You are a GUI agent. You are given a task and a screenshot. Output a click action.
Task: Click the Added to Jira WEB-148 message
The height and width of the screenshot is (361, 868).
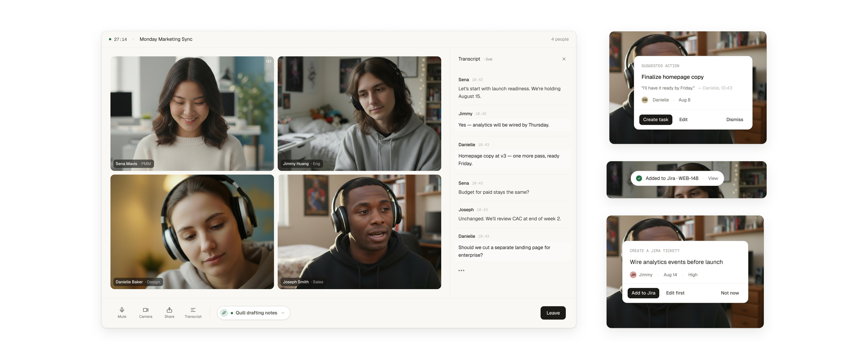pyautogui.click(x=672, y=178)
